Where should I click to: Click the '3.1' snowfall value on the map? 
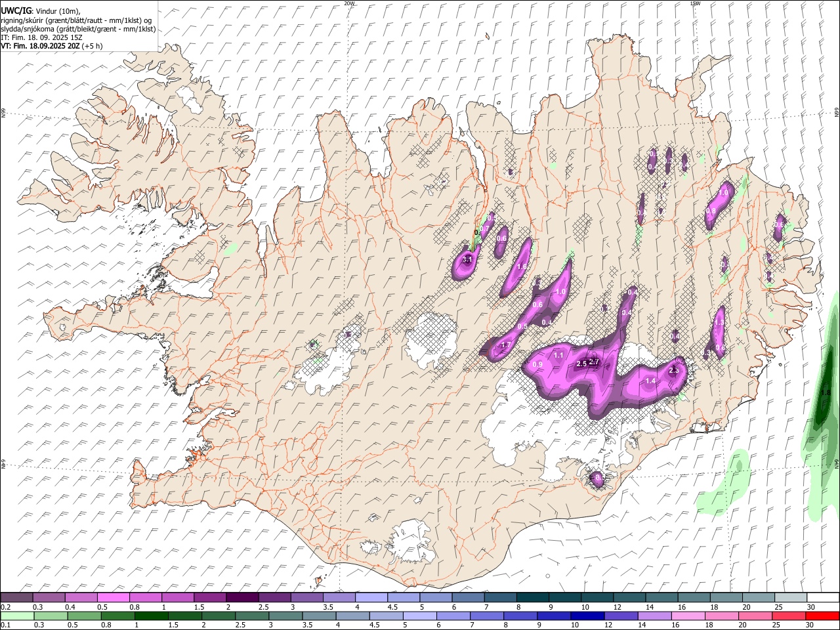point(467,260)
